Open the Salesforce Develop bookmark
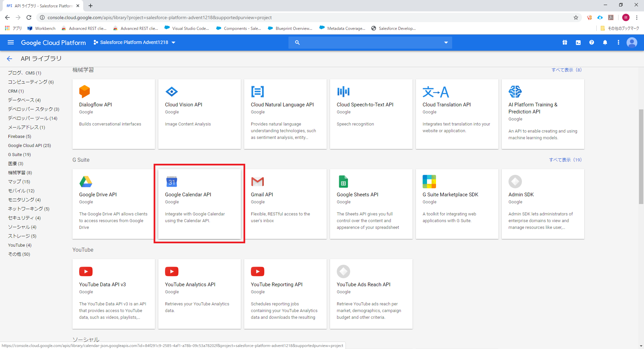The image size is (644, 349). click(x=393, y=29)
